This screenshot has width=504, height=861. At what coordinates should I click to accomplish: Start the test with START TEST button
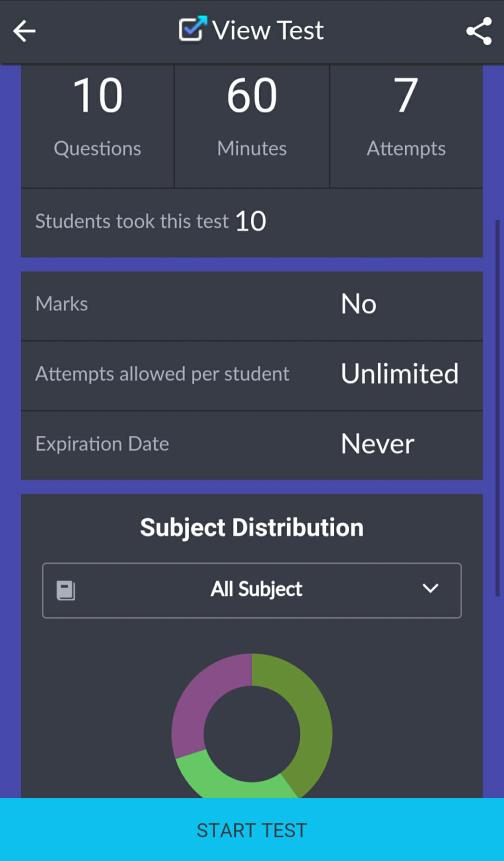pos(252,830)
